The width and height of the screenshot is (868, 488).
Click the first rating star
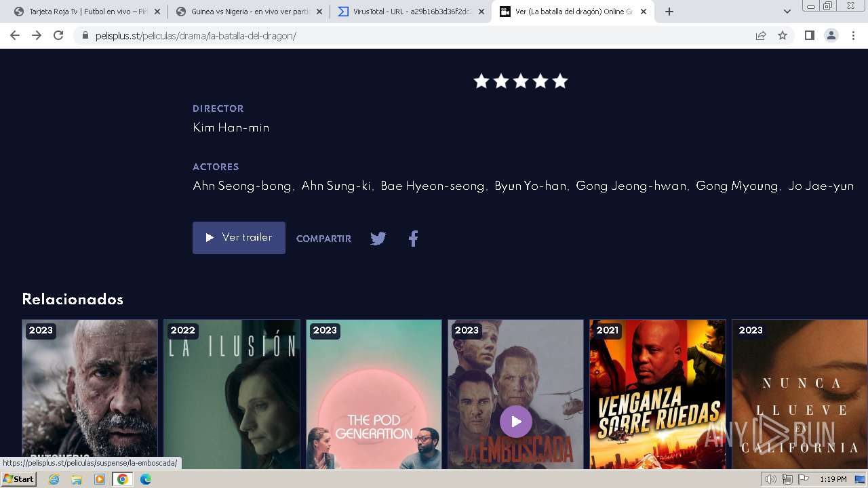pyautogui.click(x=481, y=81)
